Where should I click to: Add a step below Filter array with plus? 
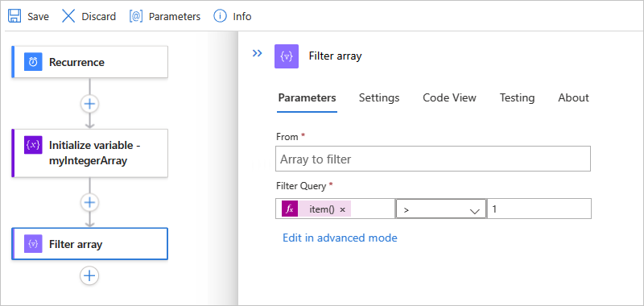[89, 275]
